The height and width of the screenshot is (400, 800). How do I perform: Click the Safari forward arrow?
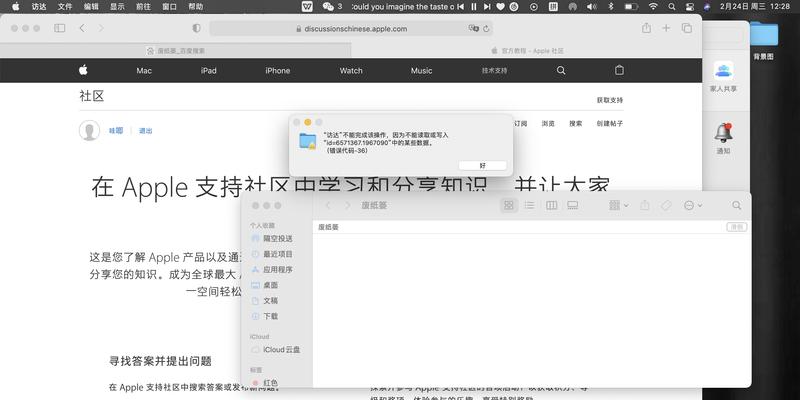101,29
